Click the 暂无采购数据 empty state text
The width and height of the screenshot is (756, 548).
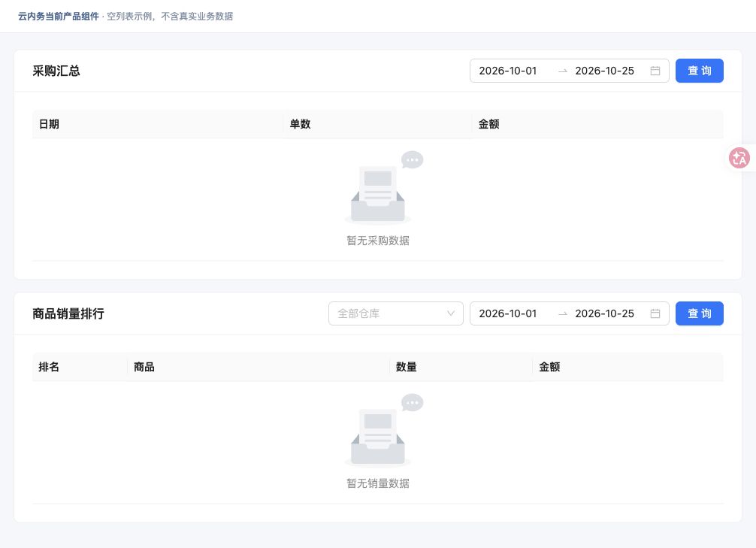coord(378,241)
